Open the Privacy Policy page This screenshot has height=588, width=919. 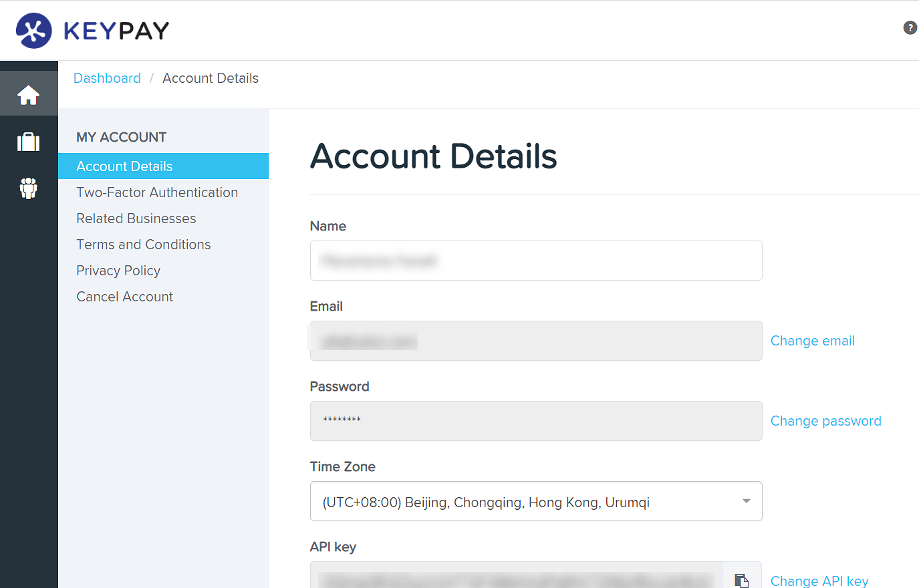118,270
